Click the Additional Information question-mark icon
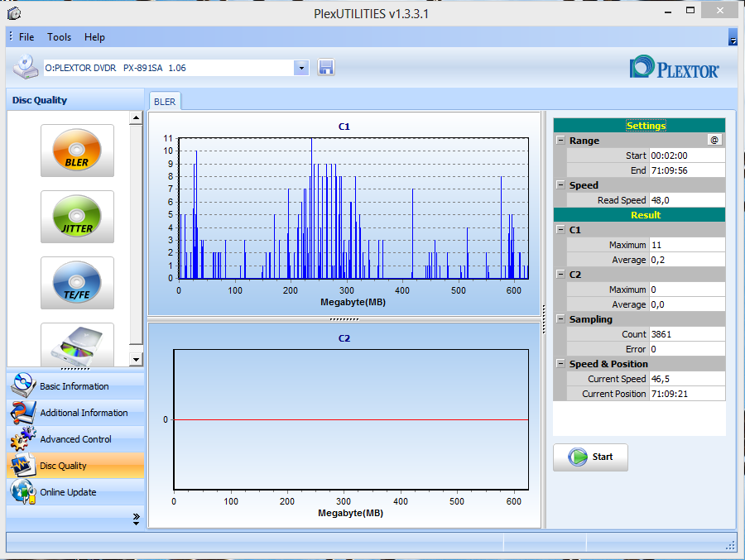The width and height of the screenshot is (745, 560). (x=22, y=412)
